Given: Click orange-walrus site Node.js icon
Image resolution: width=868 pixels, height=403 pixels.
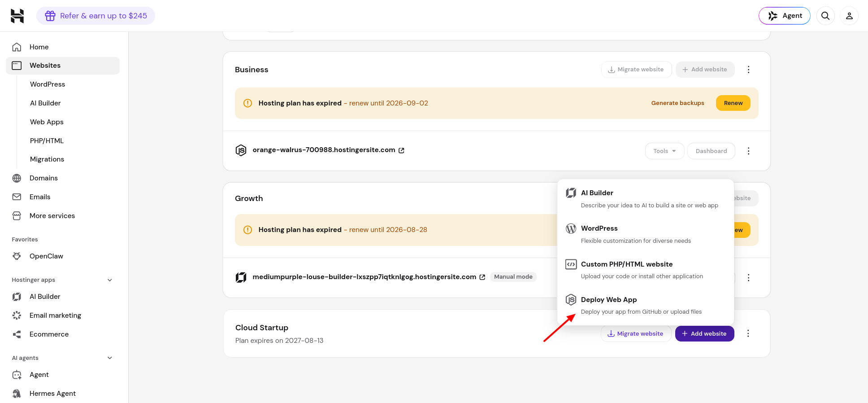Looking at the screenshot, I should (241, 150).
